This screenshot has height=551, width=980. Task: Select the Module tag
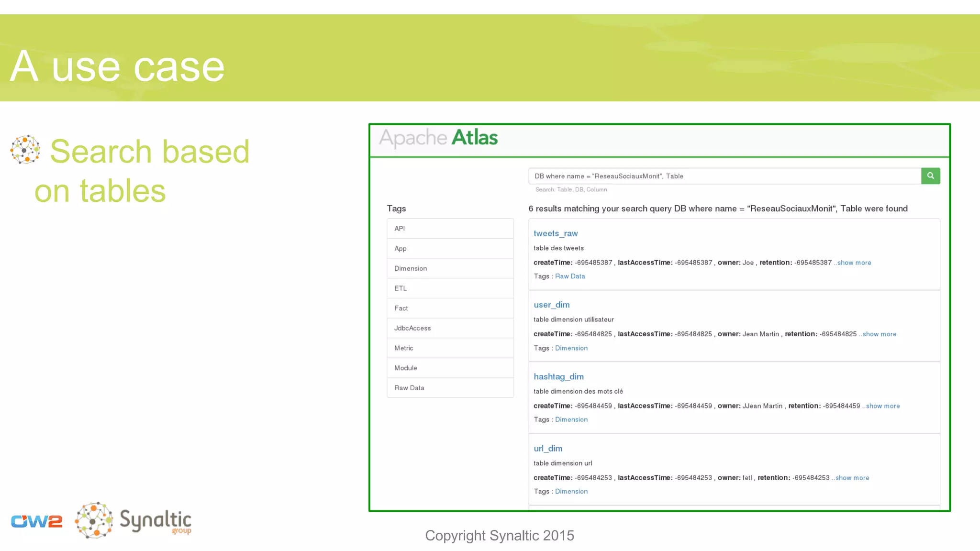(450, 368)
